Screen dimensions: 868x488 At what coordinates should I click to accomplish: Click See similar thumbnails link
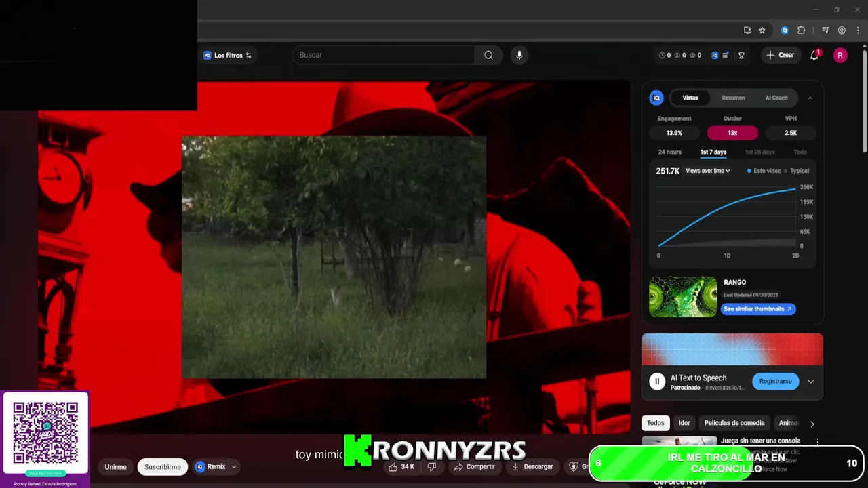coord(757,309)
